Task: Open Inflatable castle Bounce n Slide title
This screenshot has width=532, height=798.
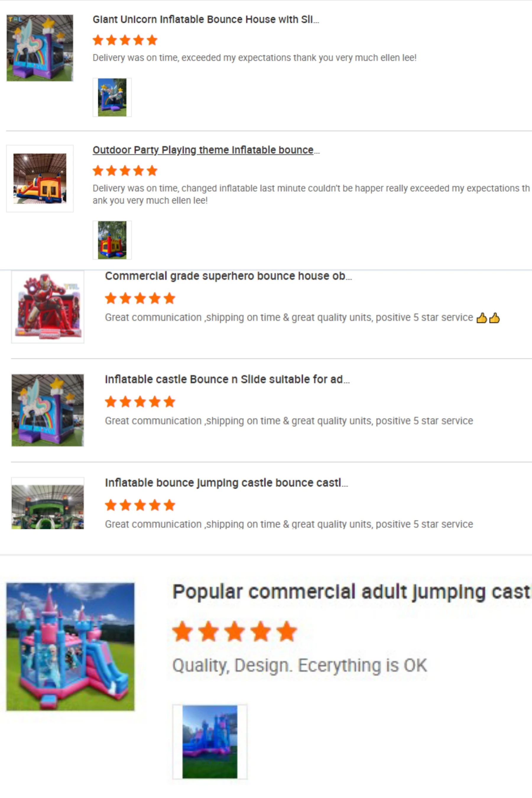Action: 227,379
